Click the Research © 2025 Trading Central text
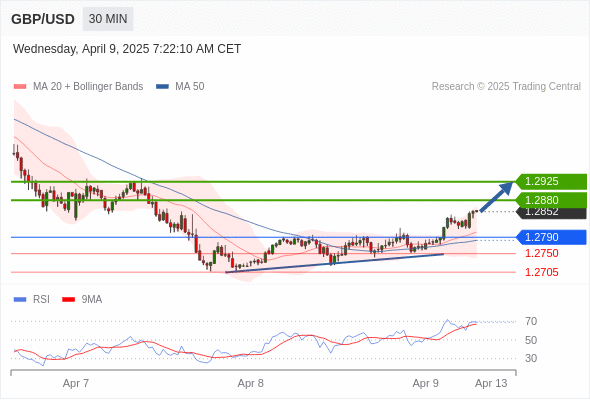Viewport: 590px width, 400px height. (x=506, y=87)
